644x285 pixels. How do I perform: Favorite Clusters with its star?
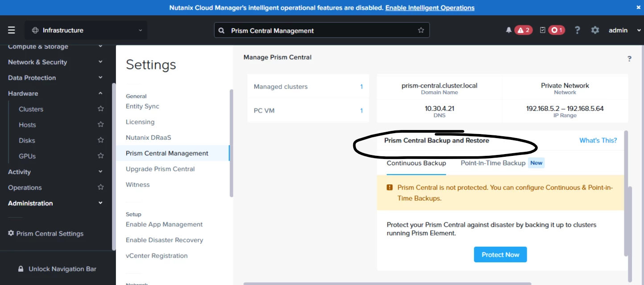101,109
